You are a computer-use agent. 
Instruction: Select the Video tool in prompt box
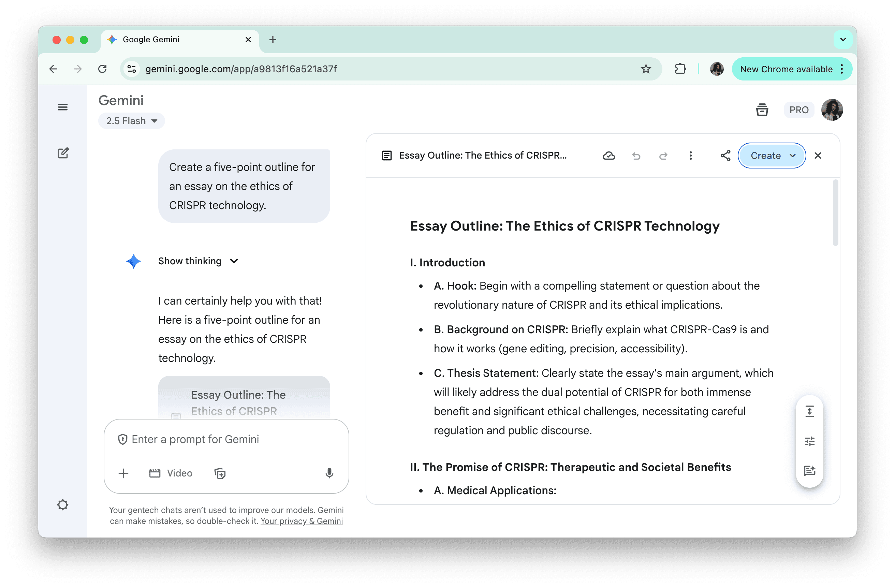171,473
